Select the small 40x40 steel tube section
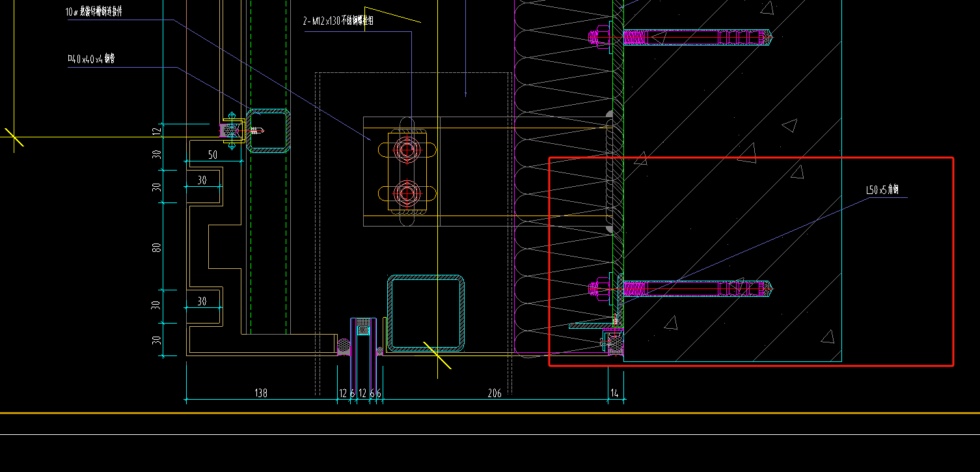Screen dimensions: 980x472 tap(268, 131)
